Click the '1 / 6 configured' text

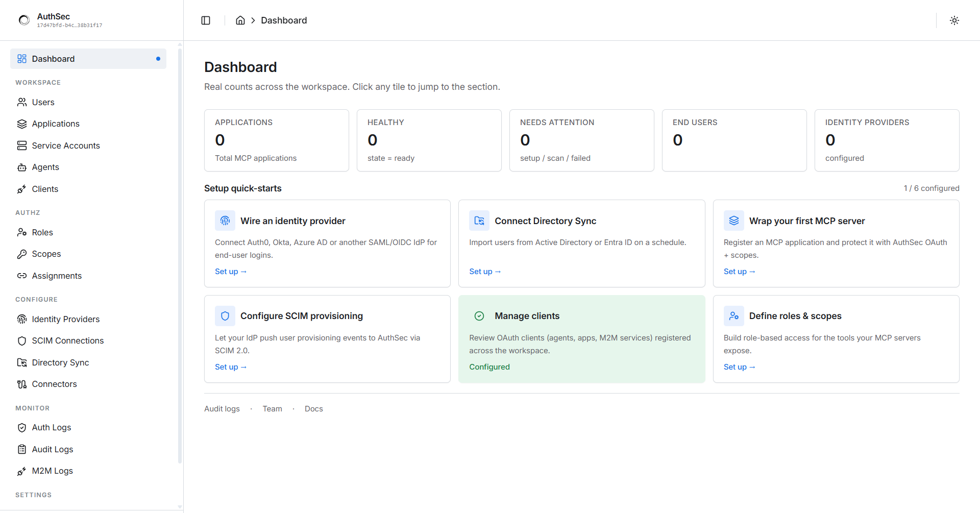click(x=932, y=188)
